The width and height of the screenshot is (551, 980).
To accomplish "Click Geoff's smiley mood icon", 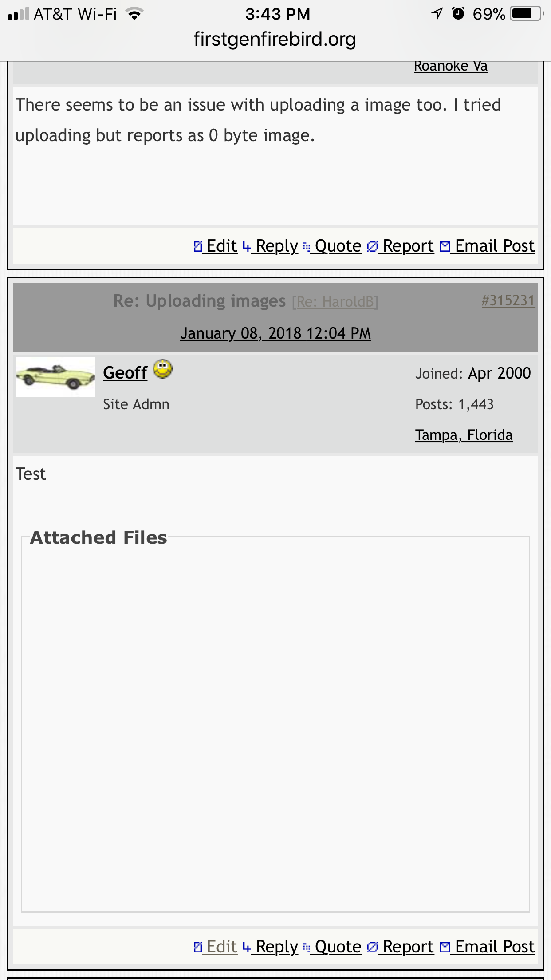I will [163, 369].
